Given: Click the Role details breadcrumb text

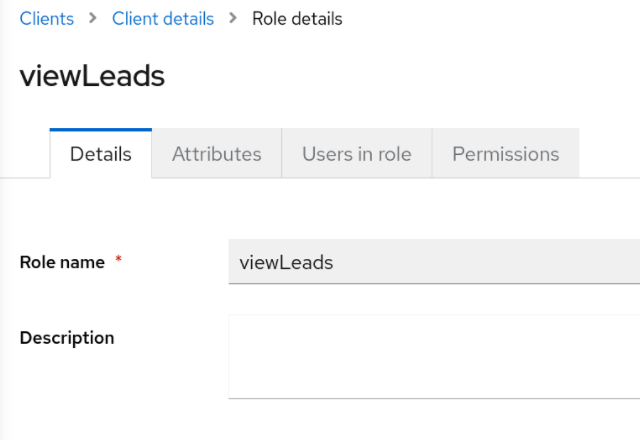Looking at the screenshot, I should pyautogui.click(x=297, y=19).
